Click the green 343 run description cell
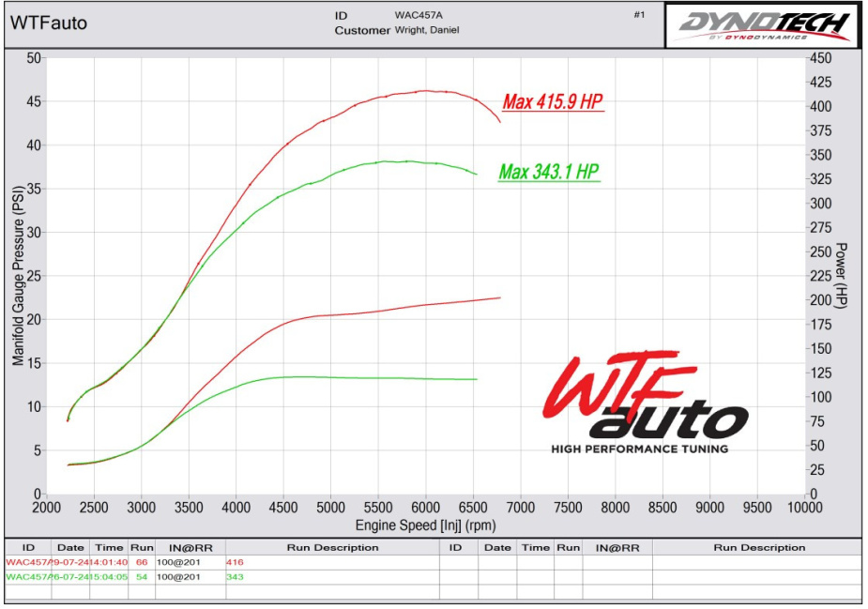 point(235,576)
